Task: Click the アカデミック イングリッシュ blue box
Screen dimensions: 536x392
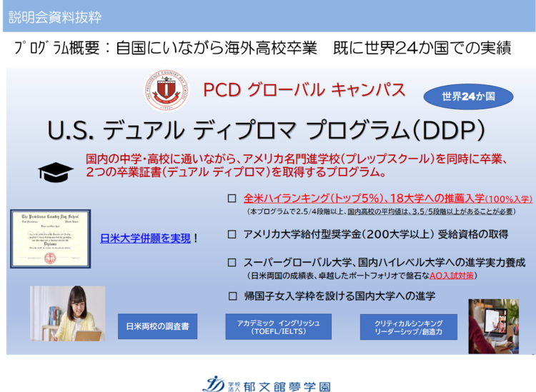Action: 279,326
